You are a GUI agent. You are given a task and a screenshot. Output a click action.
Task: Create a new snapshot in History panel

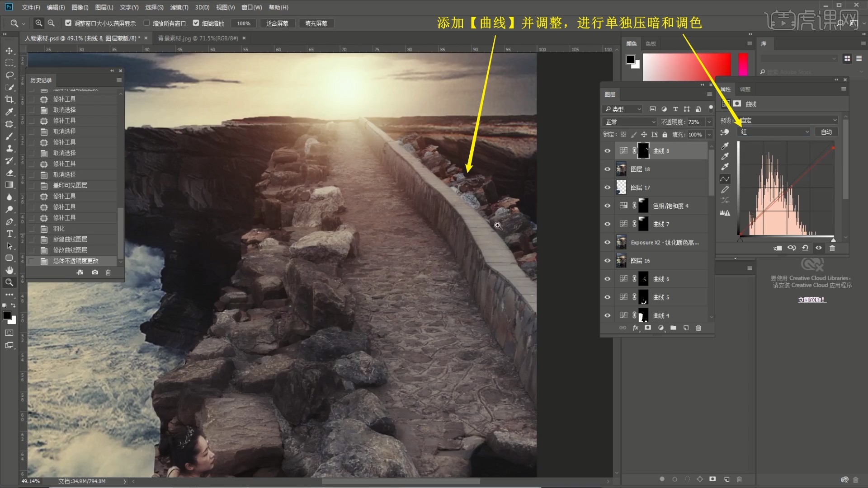(x=95, y=272)
